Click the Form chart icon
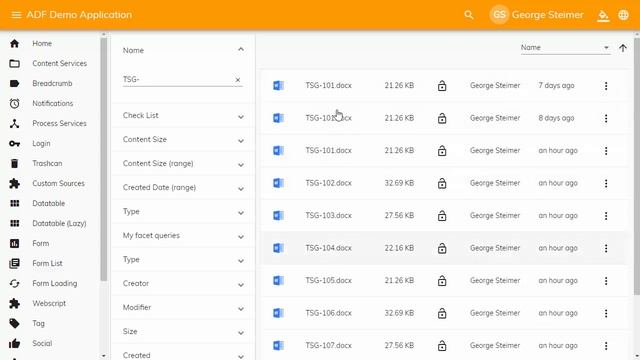 pyautogui.click(x=14, y=243)
